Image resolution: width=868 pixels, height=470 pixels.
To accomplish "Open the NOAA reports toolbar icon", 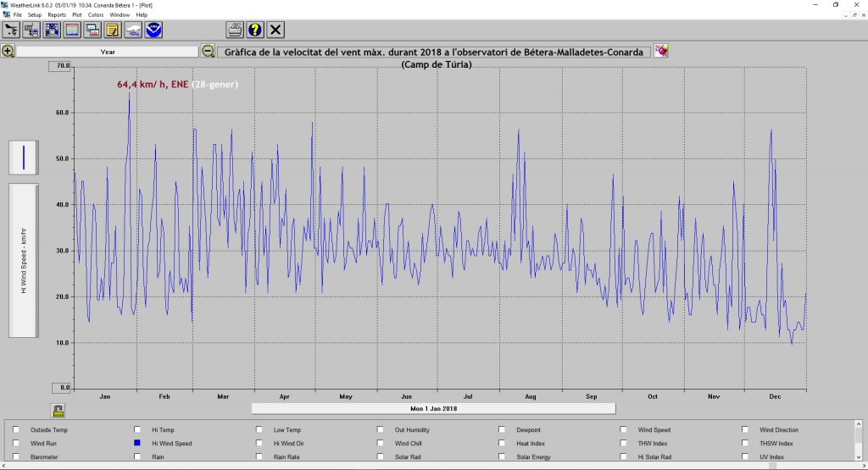I will click(x=153, y=30).
